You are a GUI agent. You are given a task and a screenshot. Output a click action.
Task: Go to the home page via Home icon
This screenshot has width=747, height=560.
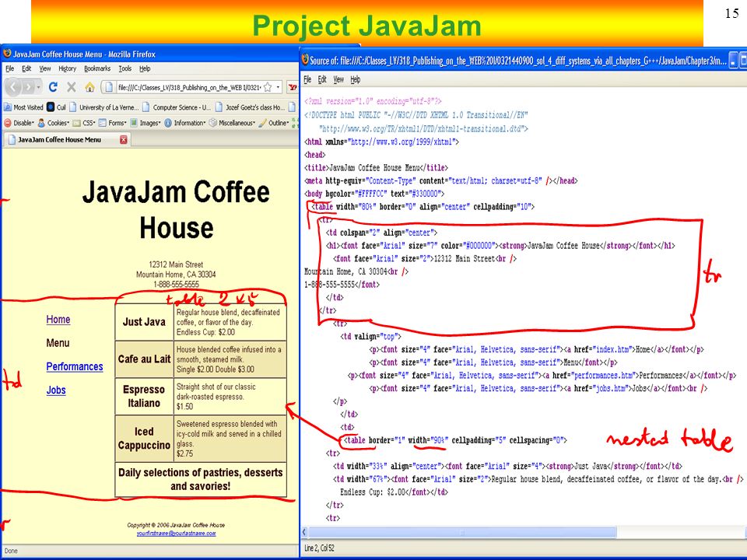89,87
